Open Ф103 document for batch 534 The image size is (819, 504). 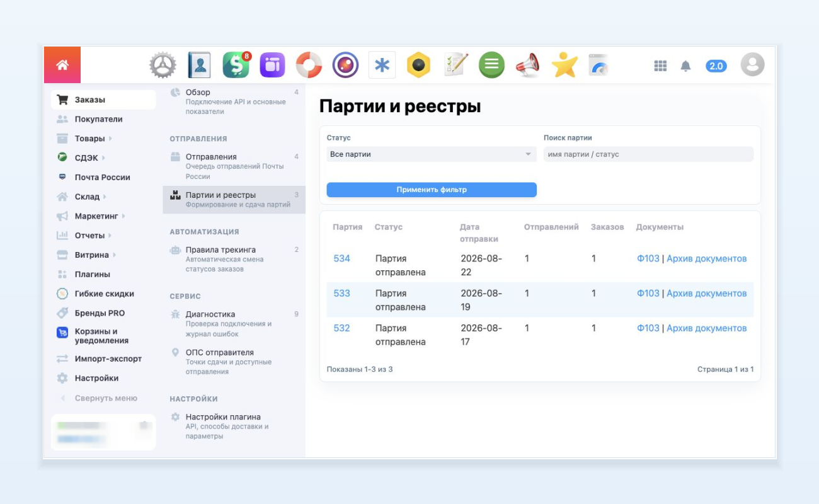coord(648,259)
